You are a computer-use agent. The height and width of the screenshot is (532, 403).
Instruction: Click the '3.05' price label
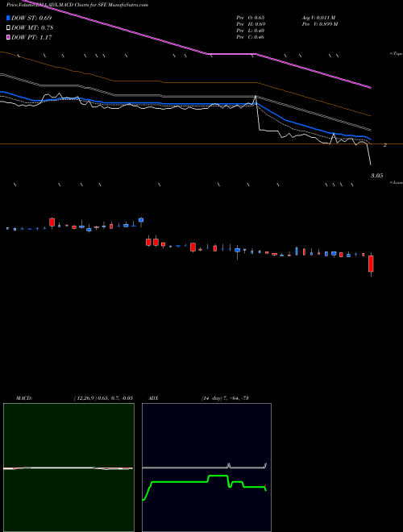click(x=376, y=176)
